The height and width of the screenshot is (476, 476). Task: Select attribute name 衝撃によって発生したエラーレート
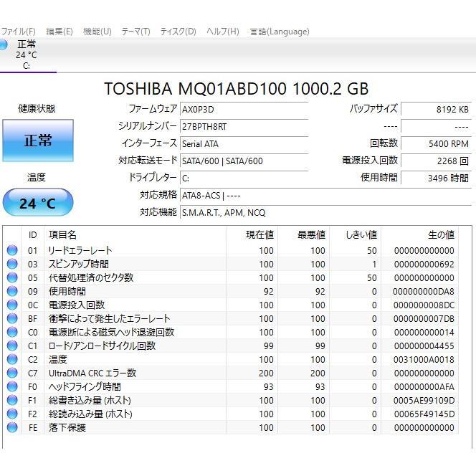109,318
